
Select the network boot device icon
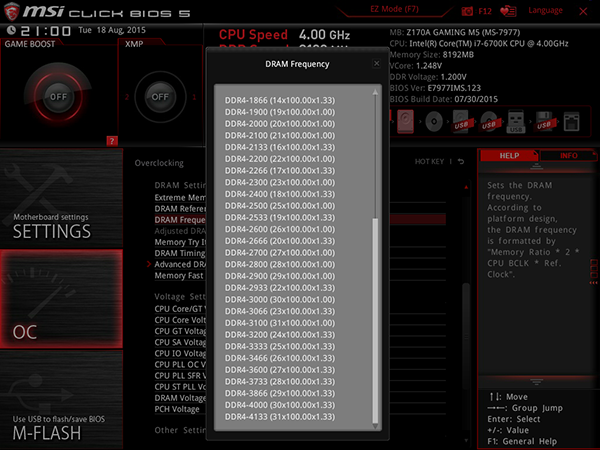pyautogui.click(x=571, y=122)
